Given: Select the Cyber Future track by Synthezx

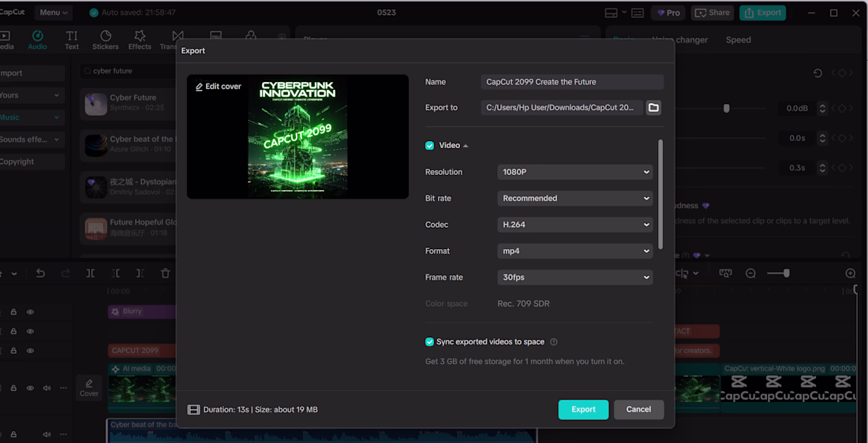Looking at the screenshot, I should click(x=129, y=103).
